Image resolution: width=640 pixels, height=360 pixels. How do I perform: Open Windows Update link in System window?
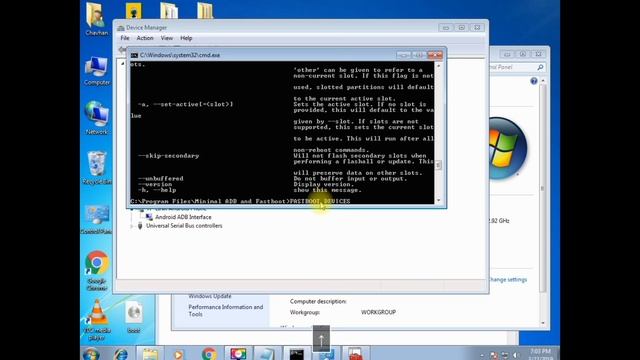tap(210, 296)
